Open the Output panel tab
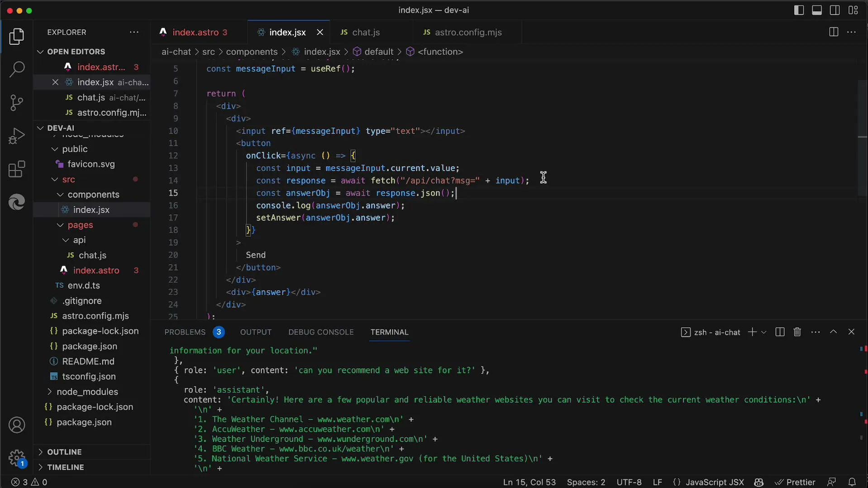 pyautogui.click(x=256, y=332)
